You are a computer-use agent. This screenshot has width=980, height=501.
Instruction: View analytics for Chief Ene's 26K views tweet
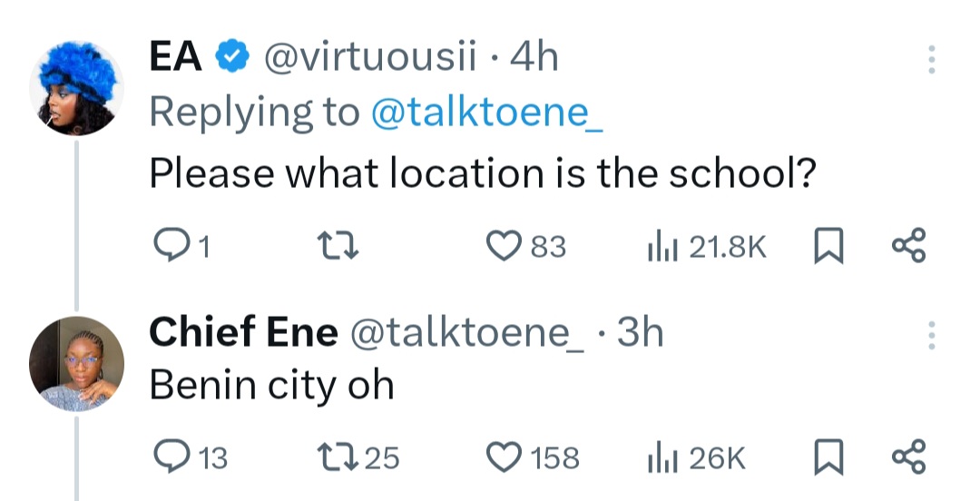661,457
